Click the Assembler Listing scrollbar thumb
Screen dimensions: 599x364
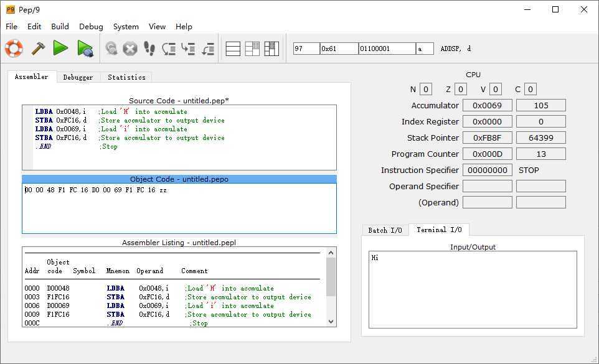331,277
